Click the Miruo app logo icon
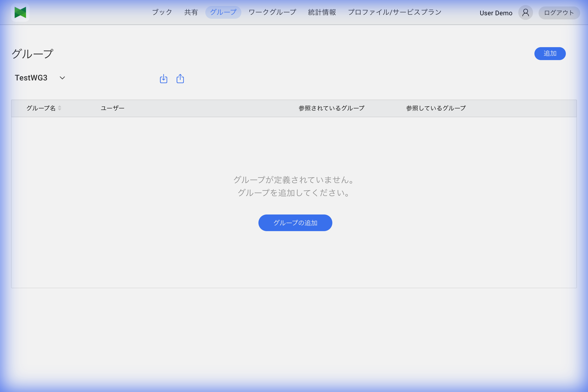Image resolution: width=588 pixels, height=392 pixels. pyautogui.click(x=20, y=12)
